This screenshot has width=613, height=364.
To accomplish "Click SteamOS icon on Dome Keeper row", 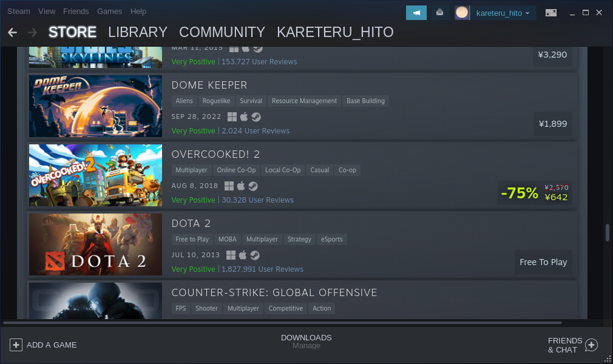I will coord(256,117).
